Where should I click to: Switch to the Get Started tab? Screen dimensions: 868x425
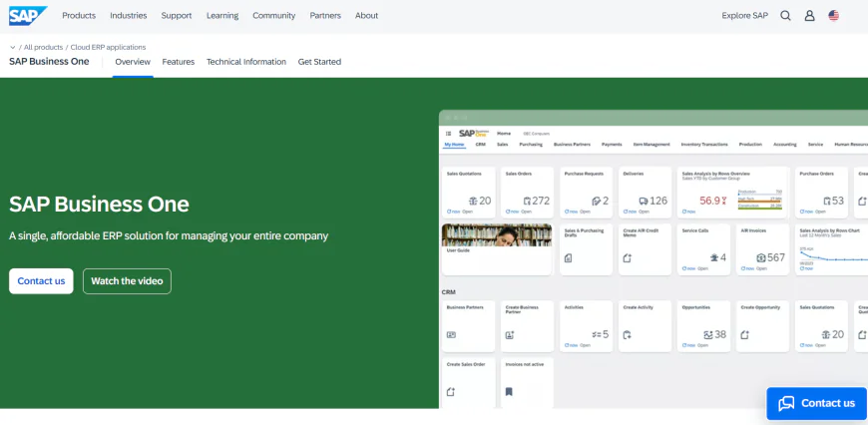point(319,62)
